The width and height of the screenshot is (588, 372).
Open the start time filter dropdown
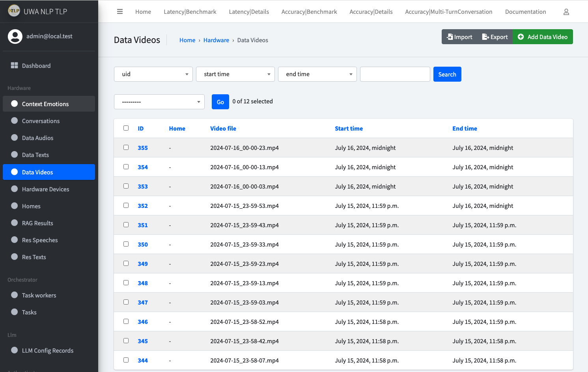click(x=235, y=74)
